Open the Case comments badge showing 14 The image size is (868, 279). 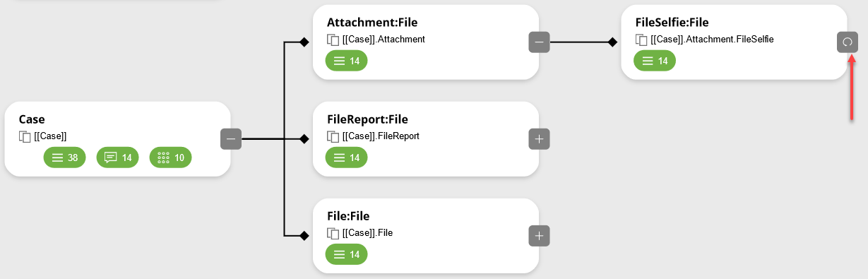pos(118,158)
